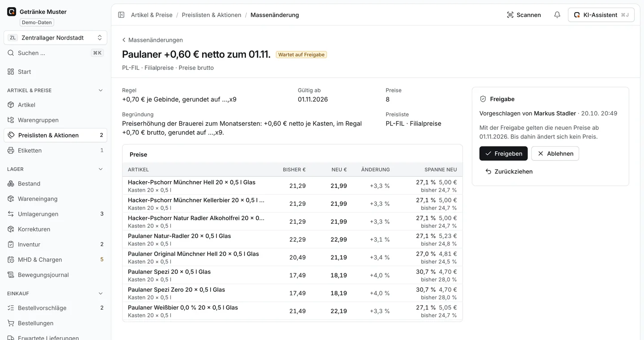Open Artikel in sidebar
644x340 pixels.
pyautogui.click(x=55, y=105)
